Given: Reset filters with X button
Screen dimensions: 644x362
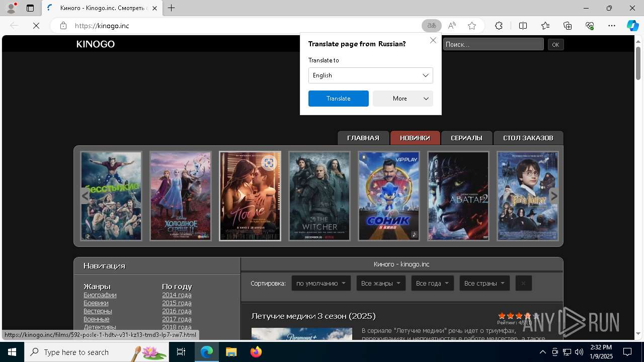Looking at the screenshot, I should click(x=523, y=283).
